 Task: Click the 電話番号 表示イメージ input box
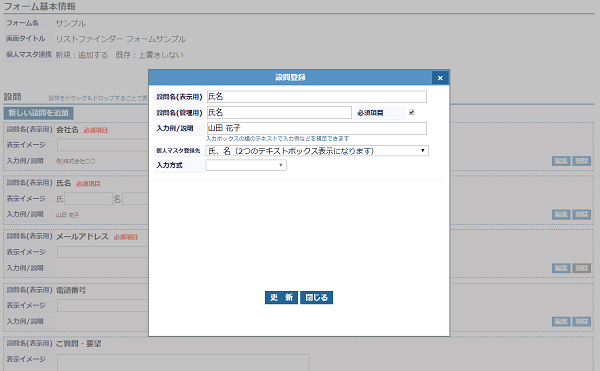pyautogui.click(x=103, y=306)
